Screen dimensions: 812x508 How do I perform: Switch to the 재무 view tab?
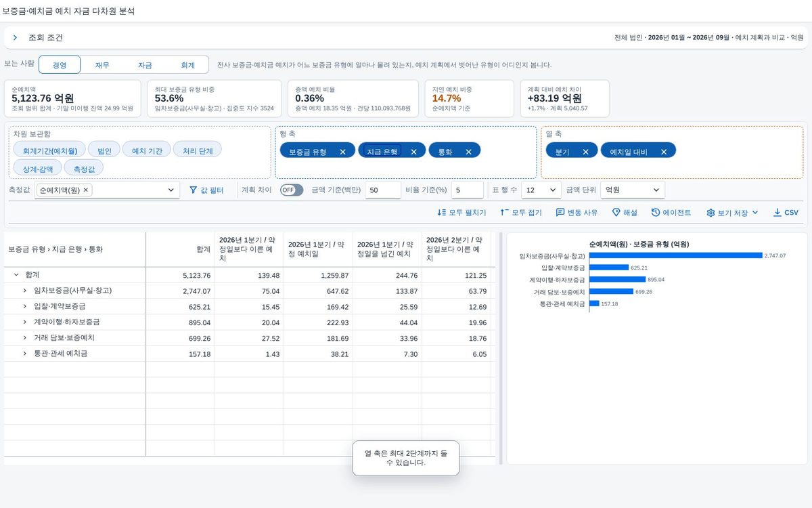pos(102,65)
